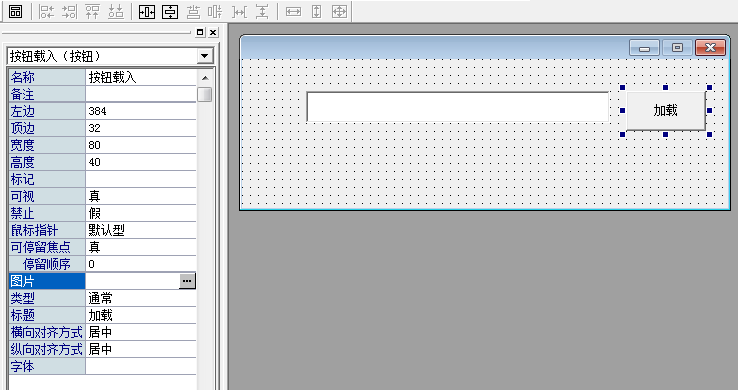738x390 pixels.
Task: Click the align right edges toolbar icon
Action: [x=70, y=12]
